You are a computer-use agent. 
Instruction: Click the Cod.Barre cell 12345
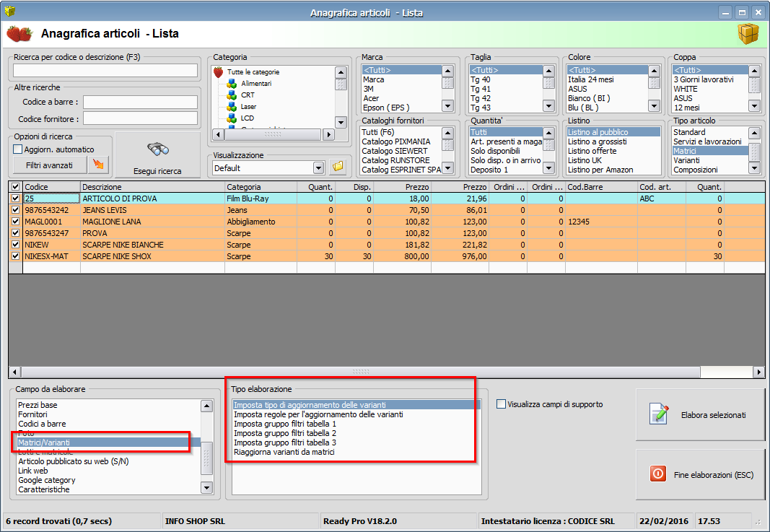point(602,222)
